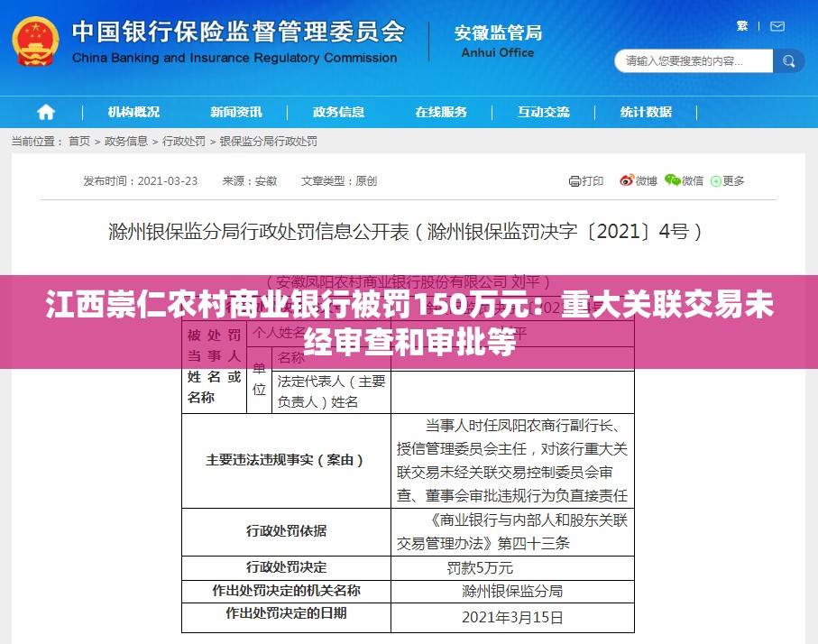This screenshot has height=644, width=818.
Task: Click the 滁州银保监分局 authority cell
Action: [x=512, y=592]
